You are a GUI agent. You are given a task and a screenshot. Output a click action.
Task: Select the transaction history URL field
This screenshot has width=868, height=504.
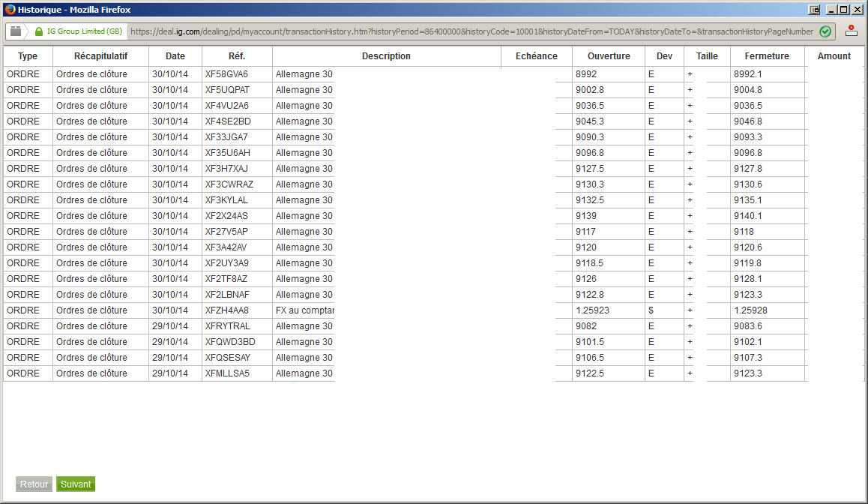coord(471,31)
